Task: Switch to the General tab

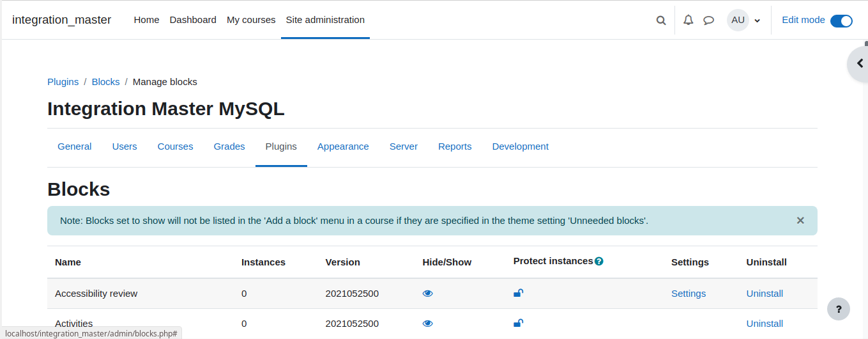Action: [75, 146]
